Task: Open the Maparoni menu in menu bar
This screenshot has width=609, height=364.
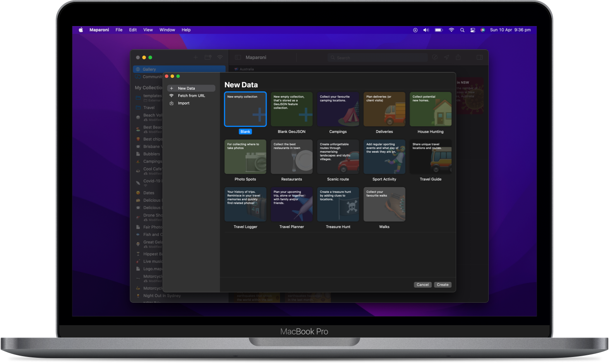Action: (x=99, y=30)
